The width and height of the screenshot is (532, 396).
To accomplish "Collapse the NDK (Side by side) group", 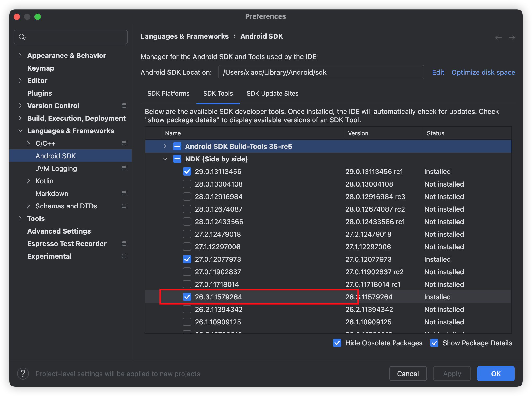I will point(165,159).
